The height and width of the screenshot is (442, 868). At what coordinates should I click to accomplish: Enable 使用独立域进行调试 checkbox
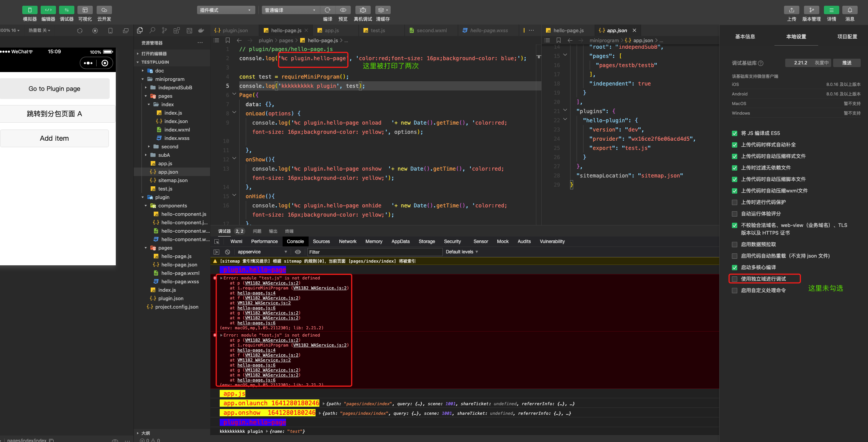(x=735, y=279)
